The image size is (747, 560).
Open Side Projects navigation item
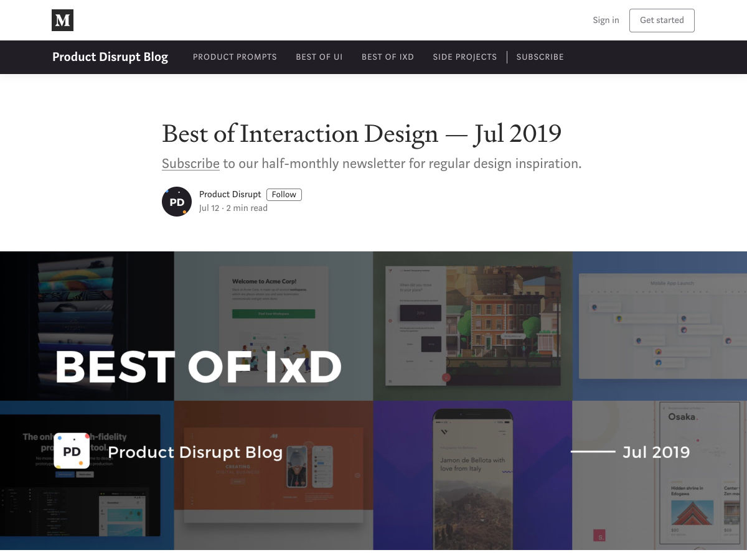coord(464,57)
